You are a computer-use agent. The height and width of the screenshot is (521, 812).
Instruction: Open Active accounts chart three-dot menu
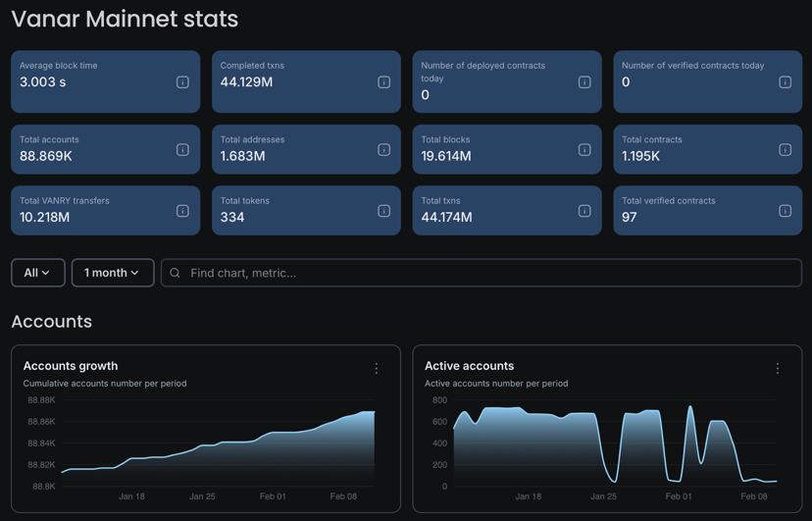[778, 369]
